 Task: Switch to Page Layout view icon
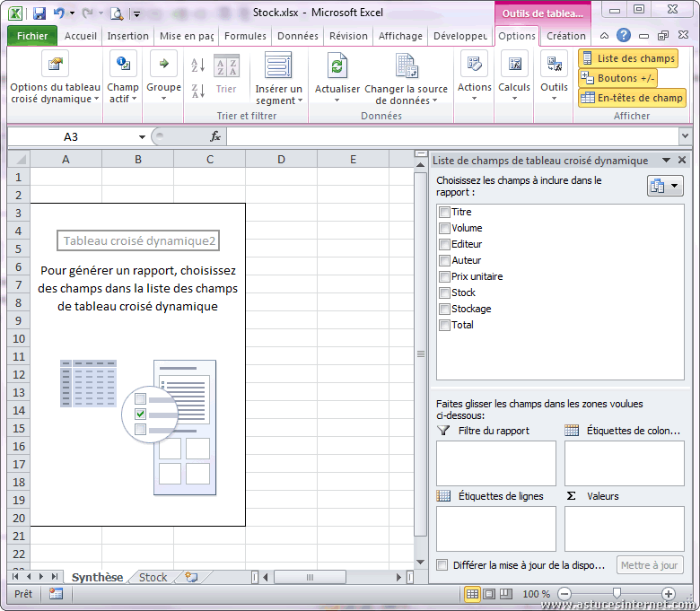(x=489, y=594)
